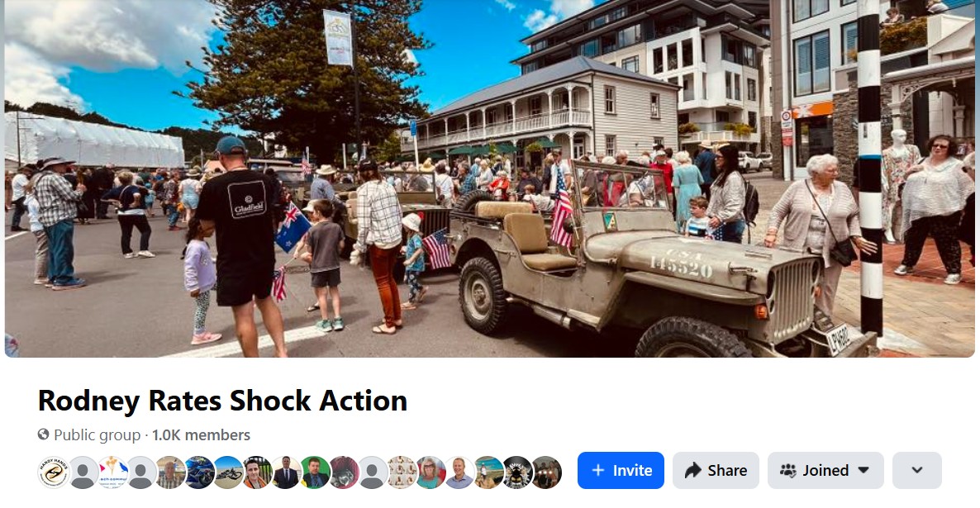
Task: Click the Handy Hands logo member avatar
Action: (54, 472)
